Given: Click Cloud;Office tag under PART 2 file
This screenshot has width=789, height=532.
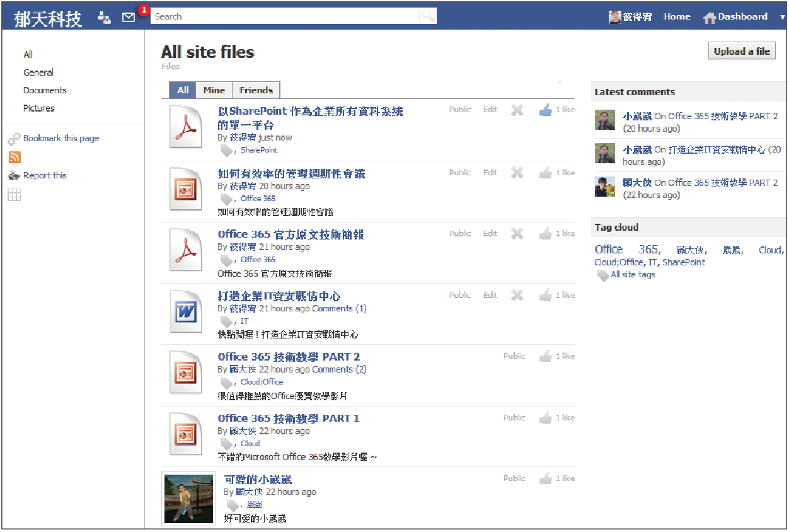Looking at the screenshot, I should (262, 382).
